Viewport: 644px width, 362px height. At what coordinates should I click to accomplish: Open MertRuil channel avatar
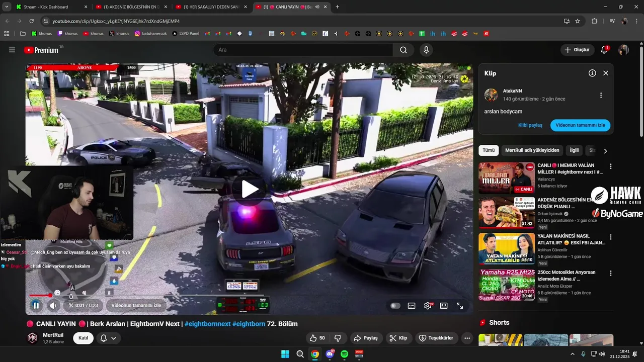32,338
